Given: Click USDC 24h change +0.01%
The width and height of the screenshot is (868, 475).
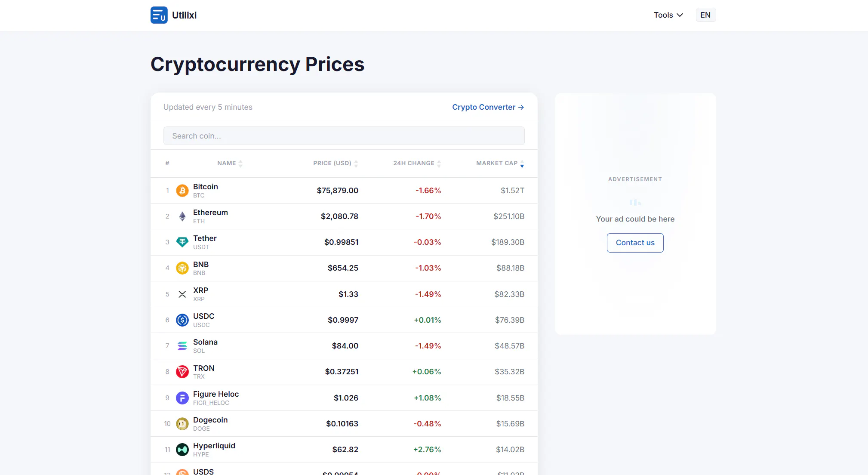Looking at the screenshot, I should click(x=428, y=320).
